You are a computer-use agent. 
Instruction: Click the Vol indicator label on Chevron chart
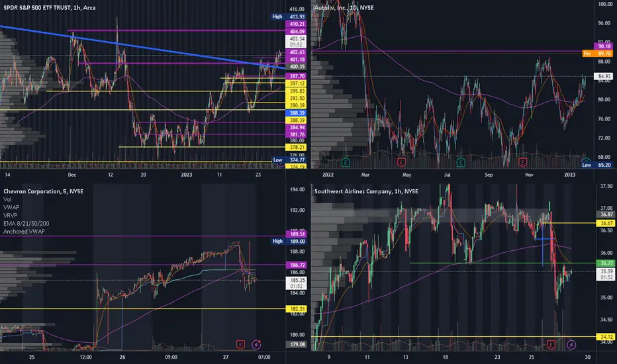click(x=7, y=199)
